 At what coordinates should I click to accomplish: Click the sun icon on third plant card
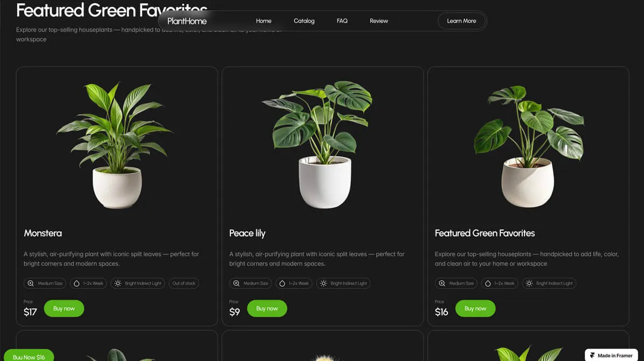529,283
